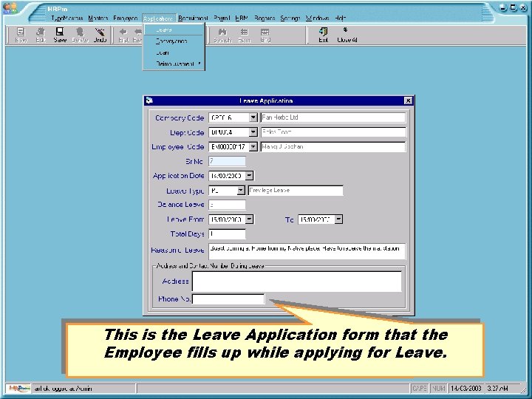Screen dimensions: 532x399
Task: Open the Masters menu
Action: coord(98,18)
